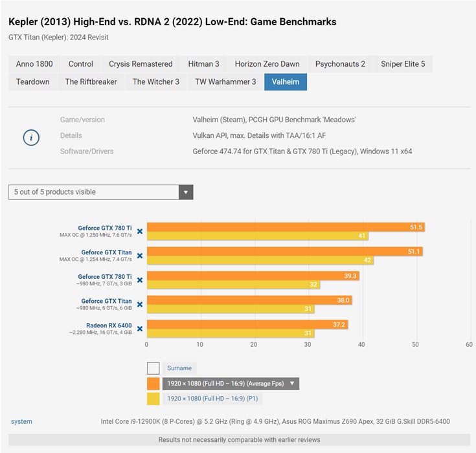Viewport: 476px width, 453px height.
Task: Switch to The Witcher 3 tab
Action: (155, 82)
